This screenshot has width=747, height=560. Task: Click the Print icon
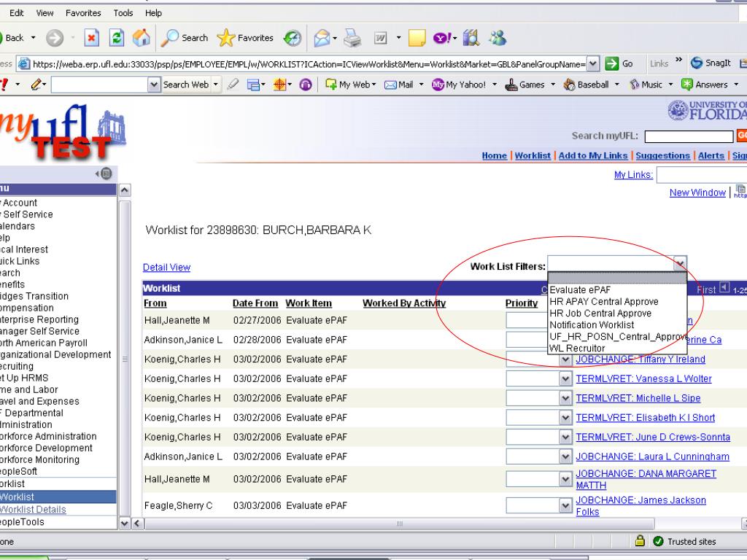tap(352, 38)
